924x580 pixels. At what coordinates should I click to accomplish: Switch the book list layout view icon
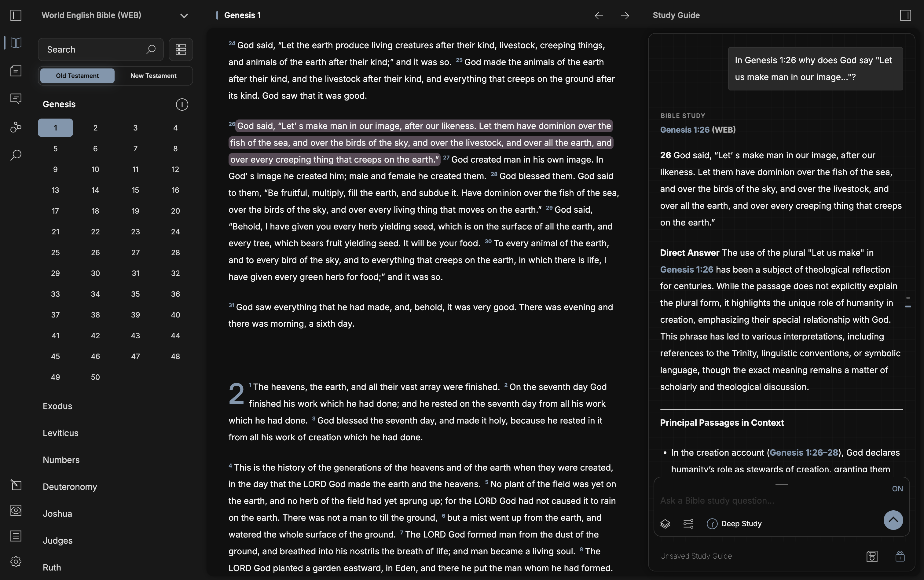[181, 50]
